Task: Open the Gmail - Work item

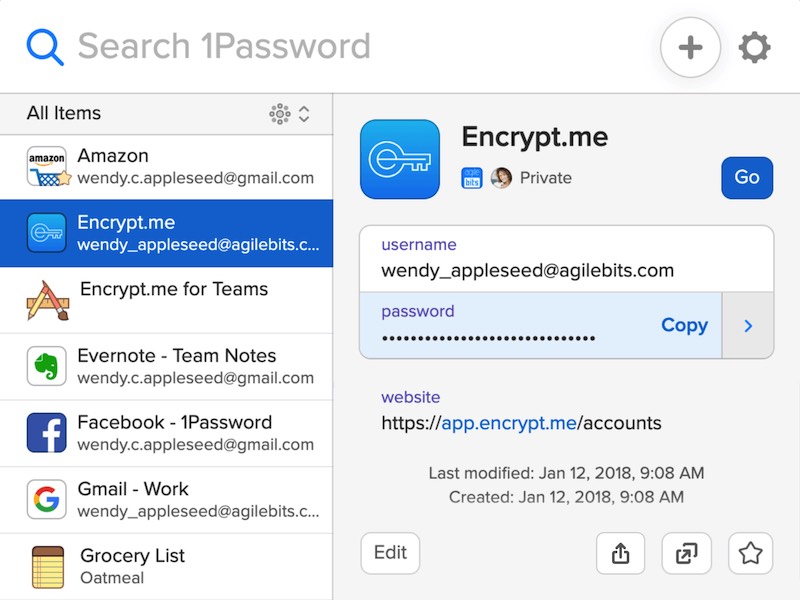Action: point(166,500)
